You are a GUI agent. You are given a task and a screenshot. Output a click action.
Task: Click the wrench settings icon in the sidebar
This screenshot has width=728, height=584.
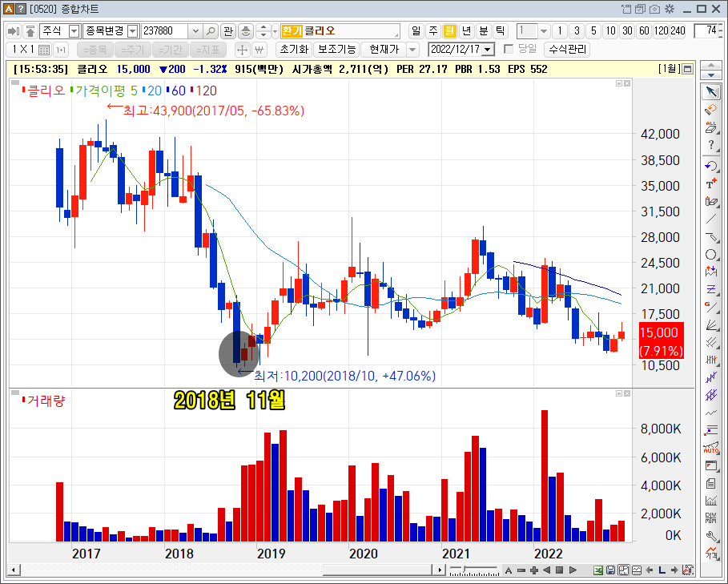tap(711, 537)
